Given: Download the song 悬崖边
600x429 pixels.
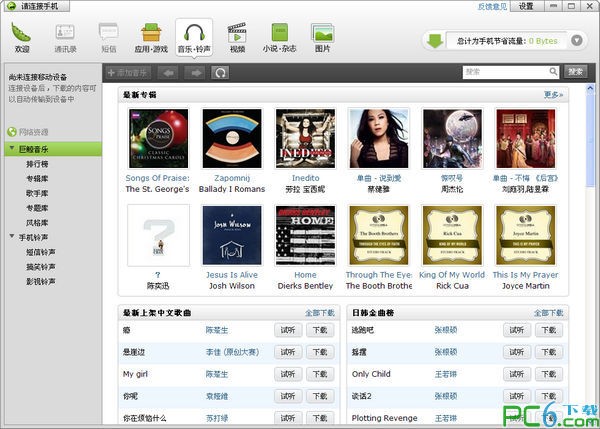Looking at the screenshot, I should click(320, 352).
